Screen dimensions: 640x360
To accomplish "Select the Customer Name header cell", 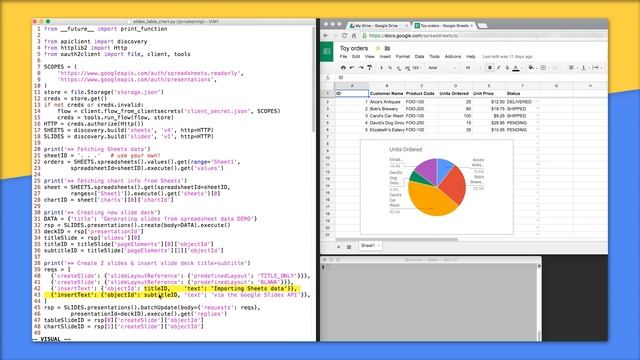I will tap(387, 93).
